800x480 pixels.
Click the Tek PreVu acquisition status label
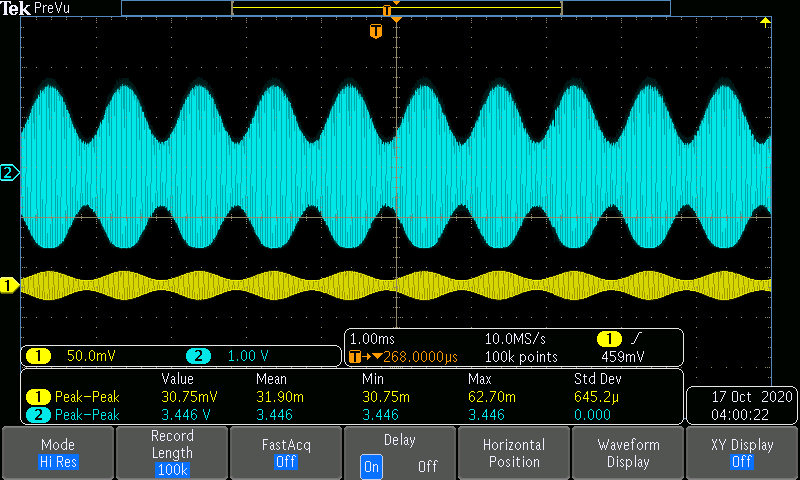point(35,8)
